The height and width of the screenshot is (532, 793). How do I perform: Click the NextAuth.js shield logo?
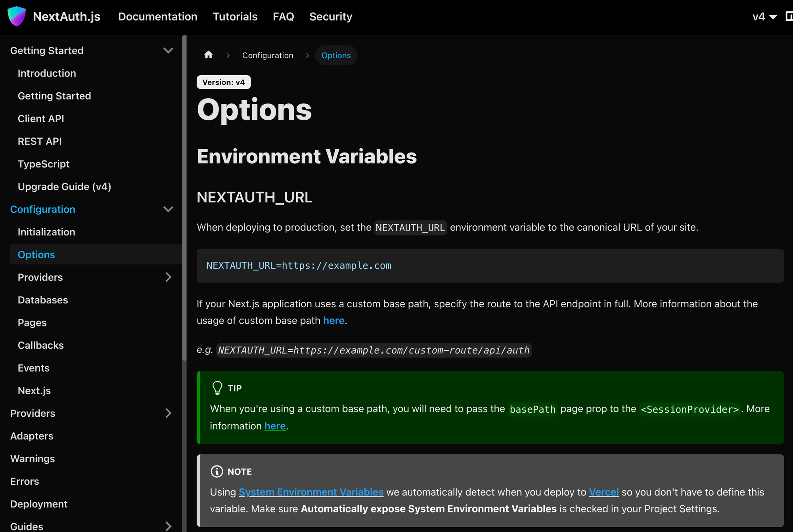point(17,16)
